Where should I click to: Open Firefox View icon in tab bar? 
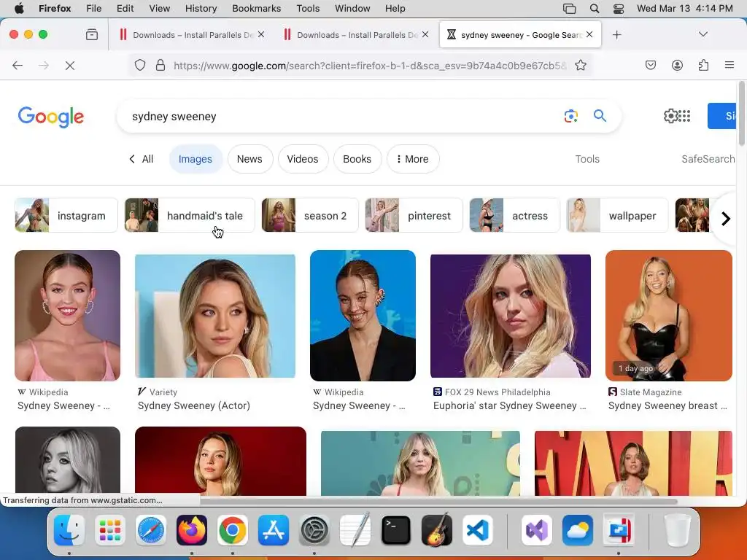(92, 34)
